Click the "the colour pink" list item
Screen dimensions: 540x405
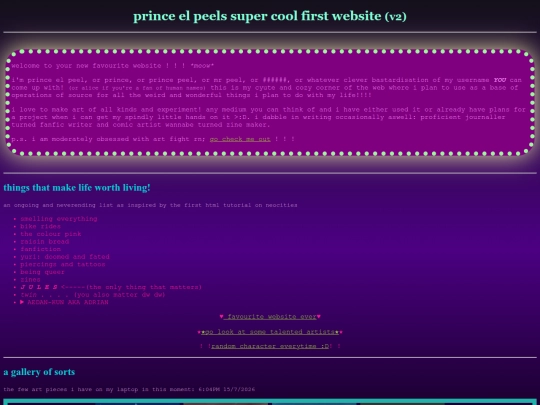click(x=51, y=234)
